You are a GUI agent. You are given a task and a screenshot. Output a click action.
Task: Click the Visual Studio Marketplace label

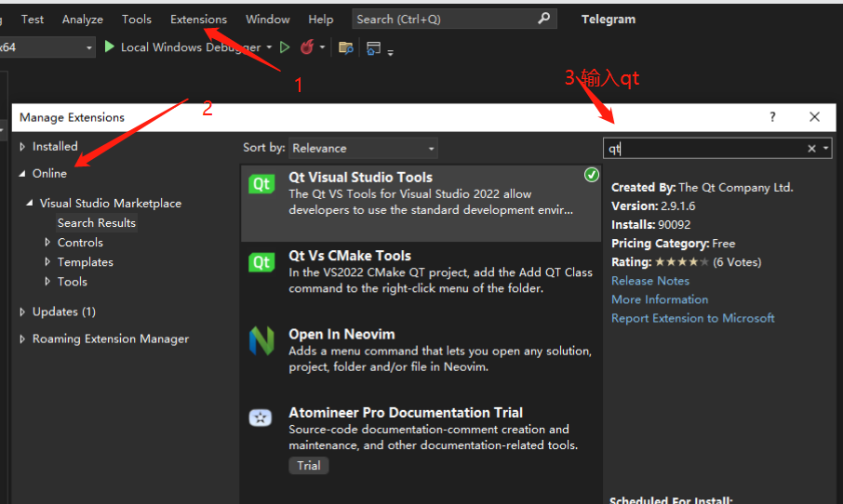tap(111, 203)
